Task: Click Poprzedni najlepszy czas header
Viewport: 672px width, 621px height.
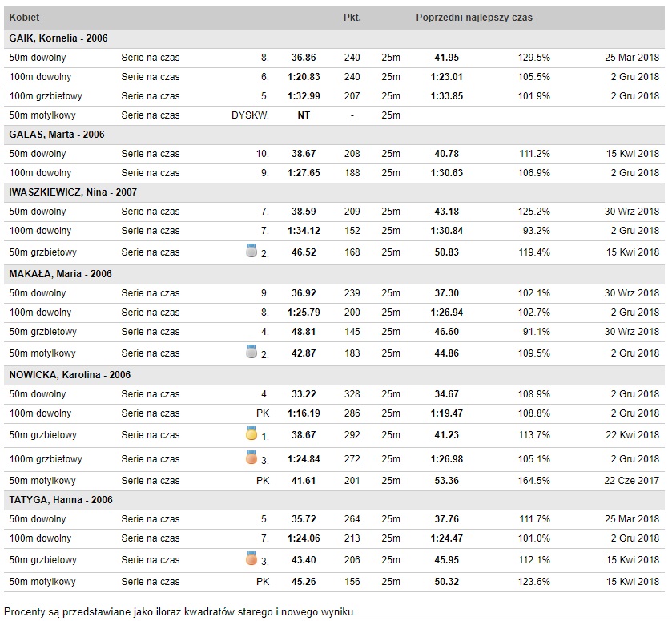Action: pos(474,18)
